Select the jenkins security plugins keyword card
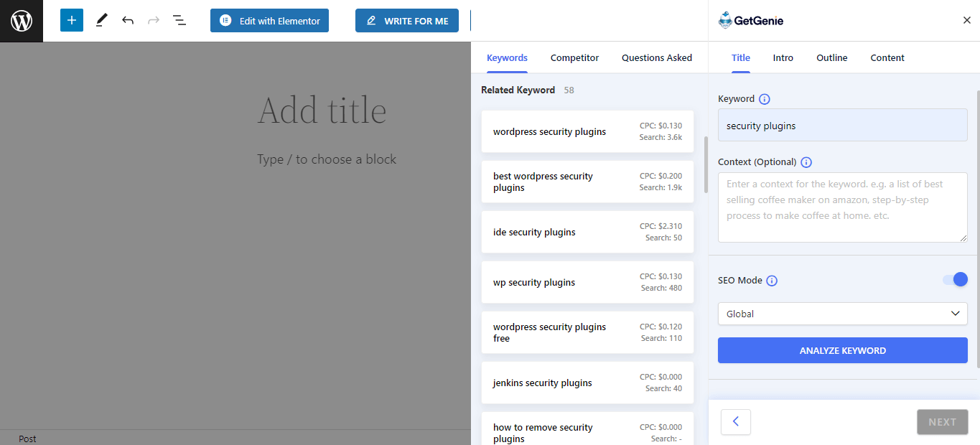 click(x=587, y=383)
